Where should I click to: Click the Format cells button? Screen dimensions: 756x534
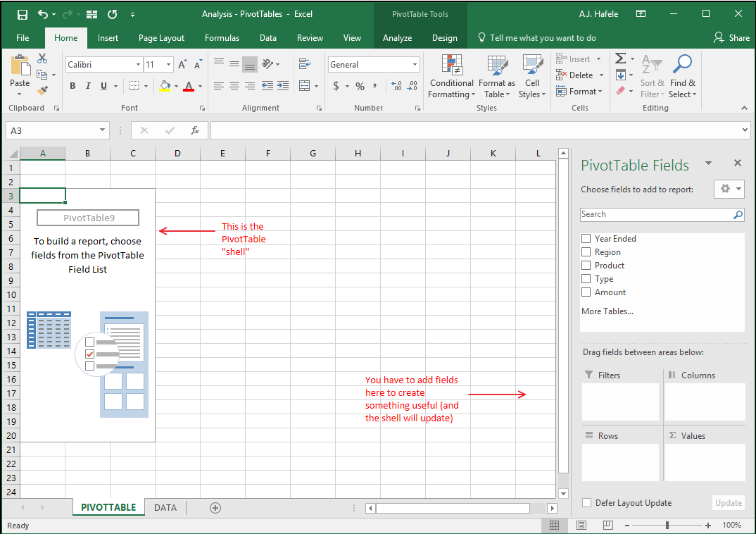579,91
